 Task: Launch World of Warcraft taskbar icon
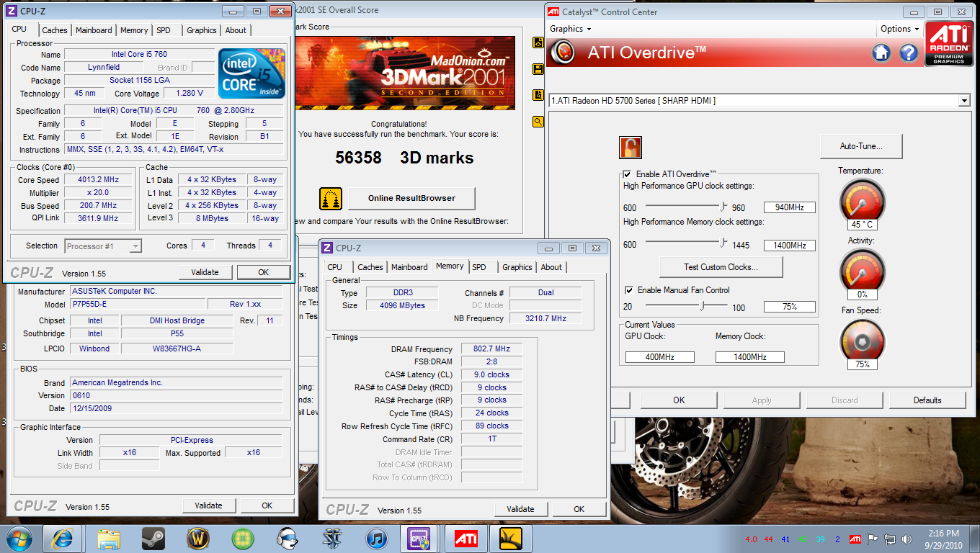point(197,538)
